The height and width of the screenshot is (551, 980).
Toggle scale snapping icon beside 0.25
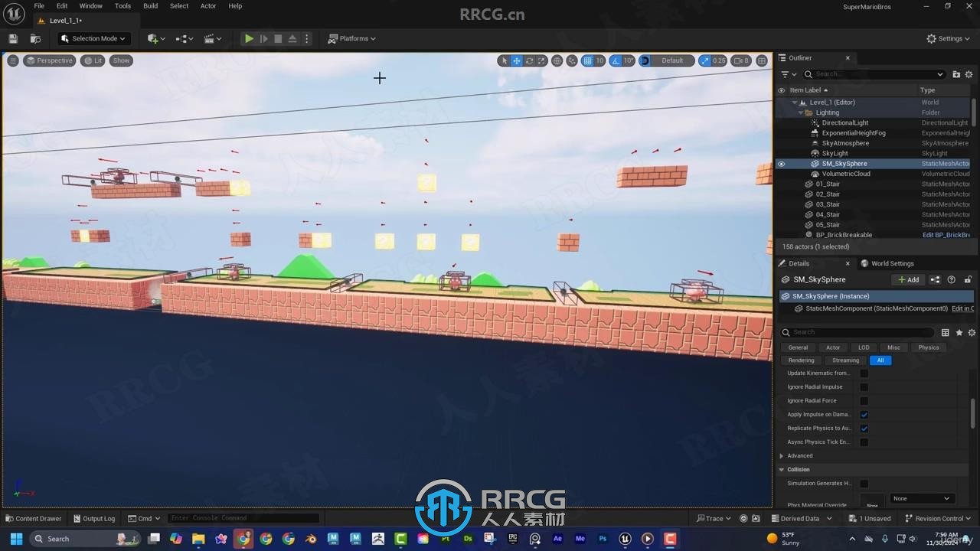(704, 60)
